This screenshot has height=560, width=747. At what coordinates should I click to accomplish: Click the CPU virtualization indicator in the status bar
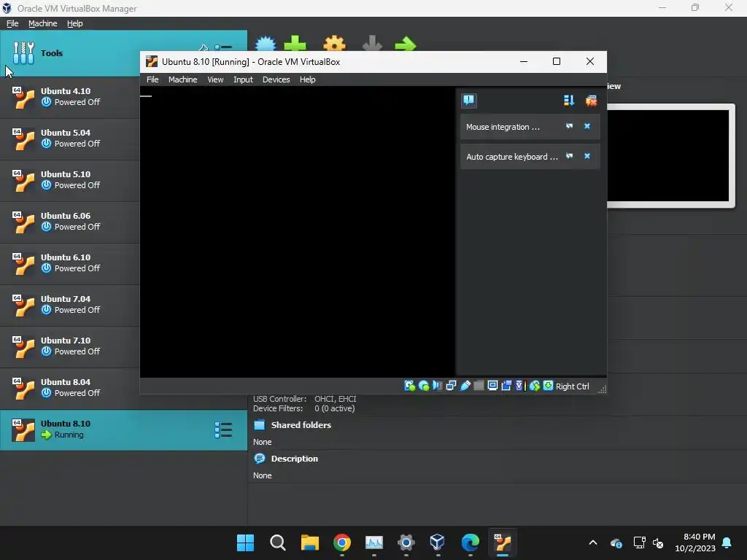(519, 386)
